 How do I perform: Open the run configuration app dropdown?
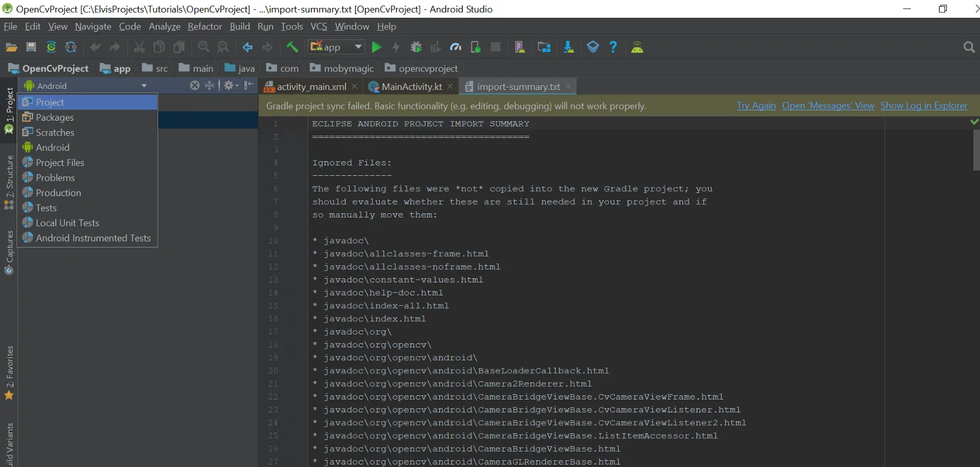(336, 47)
